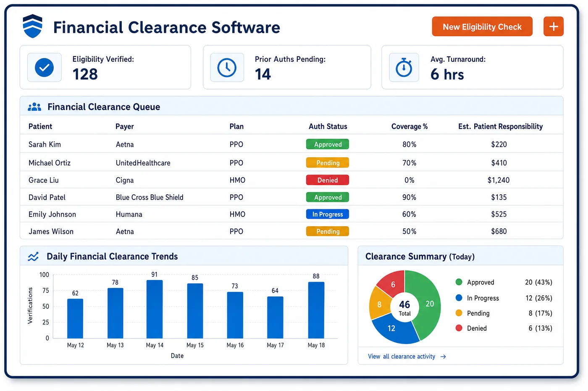Sort by Est. Patient Responsibility column header
This screenshot has height=391, width=588.
[x=501, y=127]
